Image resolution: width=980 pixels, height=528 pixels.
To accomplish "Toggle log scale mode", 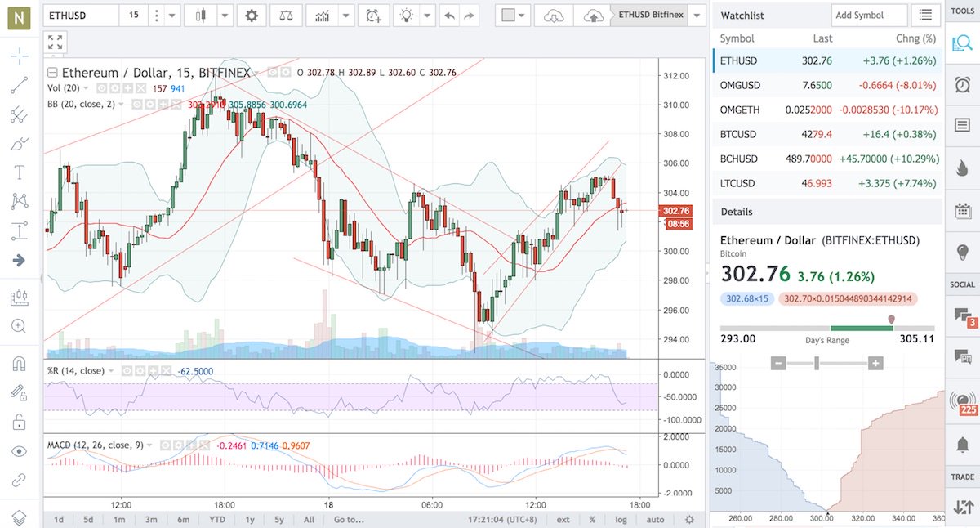I will click(621, 519).
